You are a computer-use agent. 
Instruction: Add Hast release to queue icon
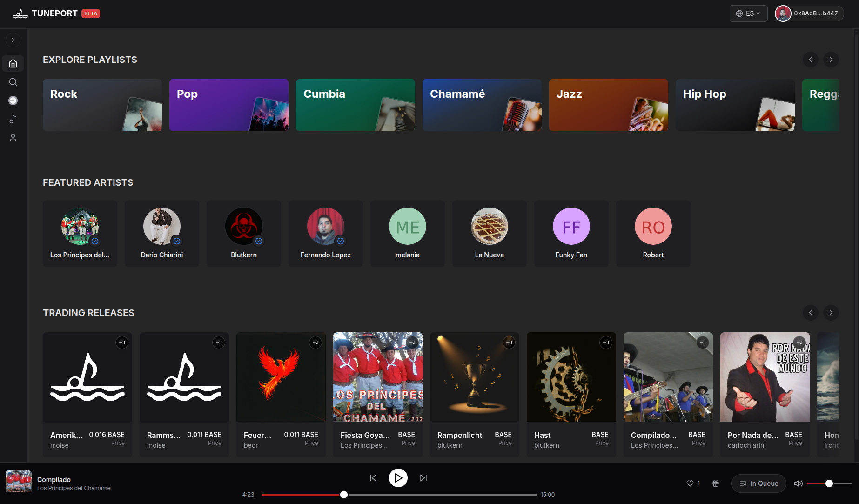tap(606, 343)
